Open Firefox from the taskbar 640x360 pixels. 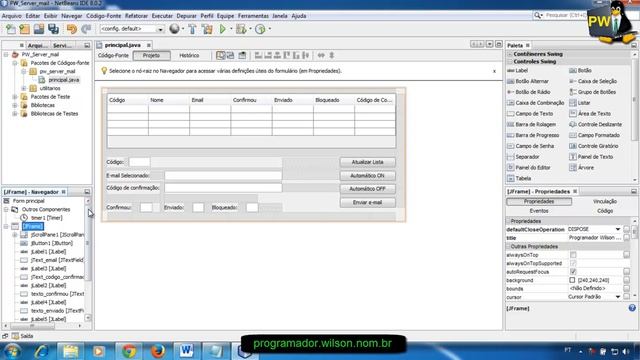pos(158,351)
